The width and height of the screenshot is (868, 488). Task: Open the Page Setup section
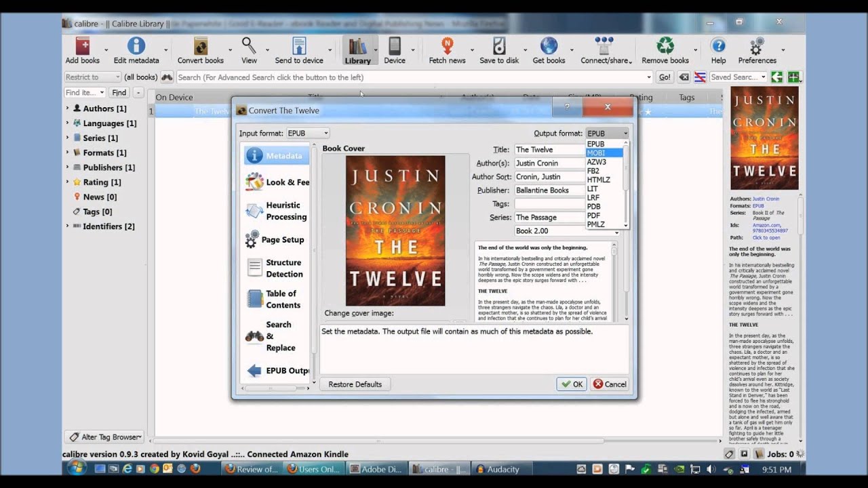pos(276,239)
